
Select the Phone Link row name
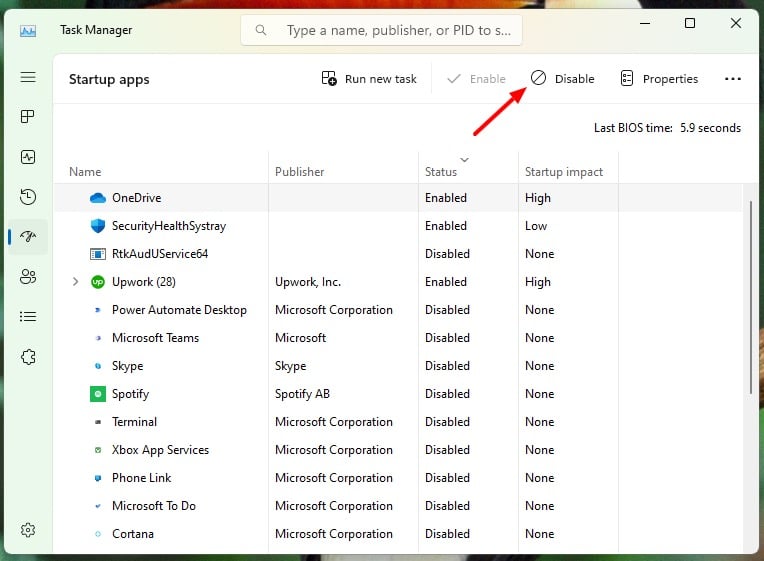pos(141,478)
